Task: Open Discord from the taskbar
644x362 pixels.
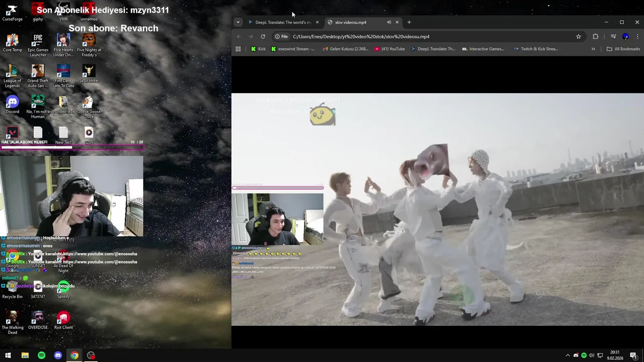Action: [x=58, y=355]
